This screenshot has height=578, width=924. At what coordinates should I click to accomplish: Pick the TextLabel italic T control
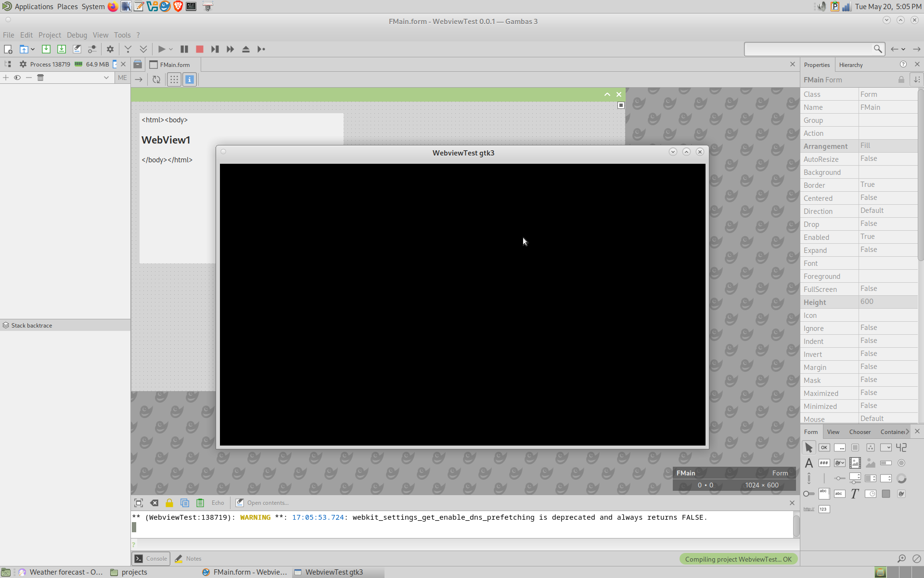click(x=855, y=494)
